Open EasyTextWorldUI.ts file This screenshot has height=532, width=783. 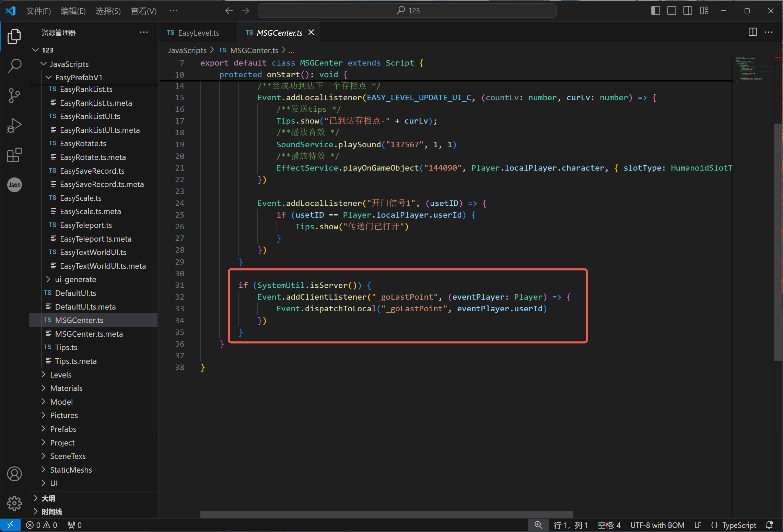pos(93,252)
